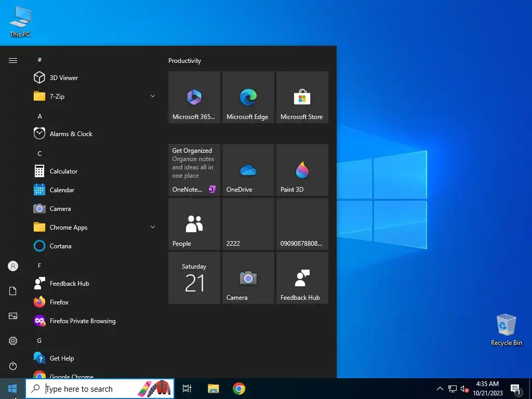Jump to letter F section header
The image size is (532, 399).
(39, 265)
